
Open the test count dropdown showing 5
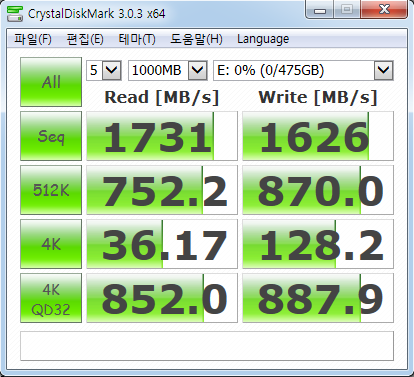coord(104,70)
